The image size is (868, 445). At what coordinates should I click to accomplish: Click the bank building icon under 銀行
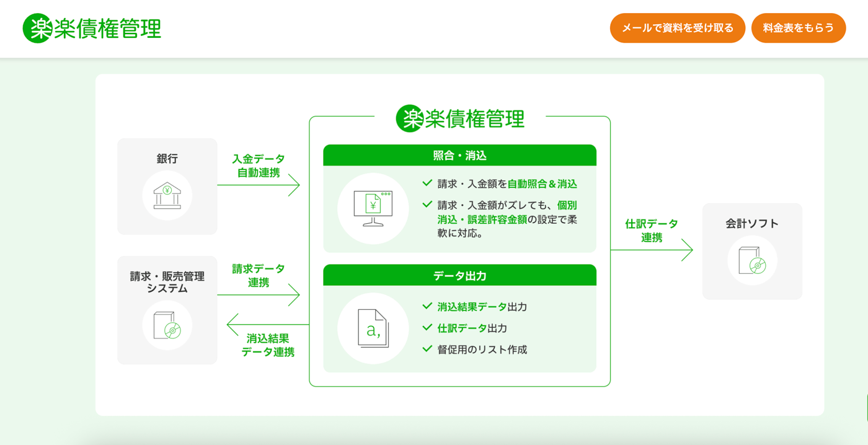tap(167, 196)
